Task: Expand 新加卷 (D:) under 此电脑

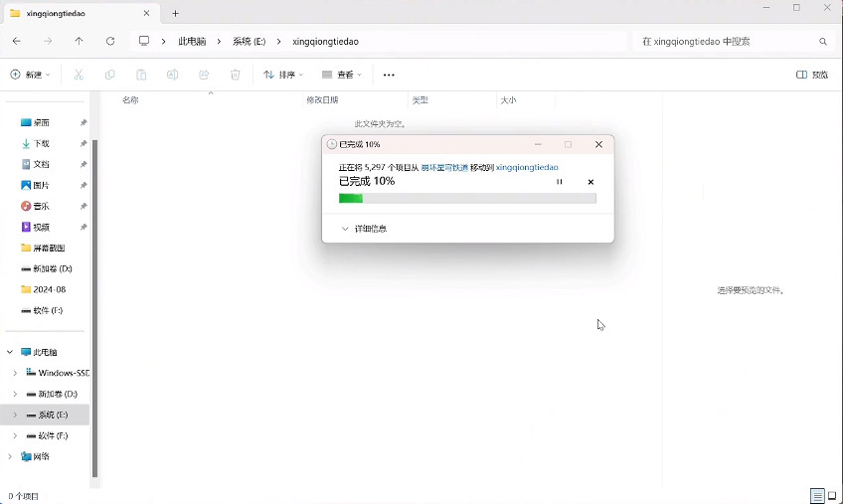Action: coord(15,394)
